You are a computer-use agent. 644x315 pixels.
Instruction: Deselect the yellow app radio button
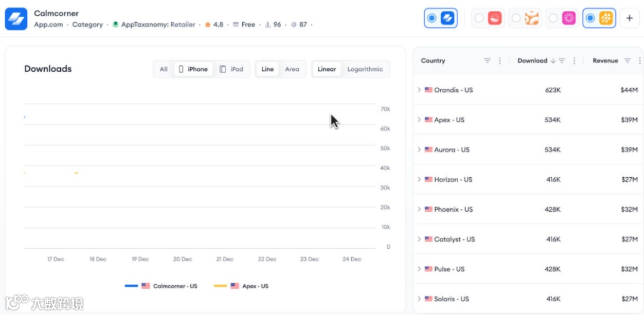(590, 18)
